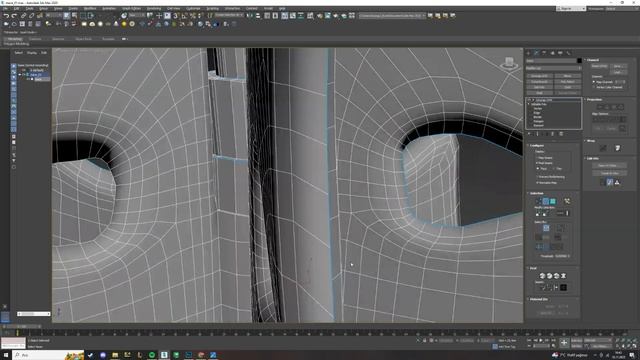This screenshot has height=360, width=640.
Task: Click the Open UV Editor button
Action: pos(609,166)
